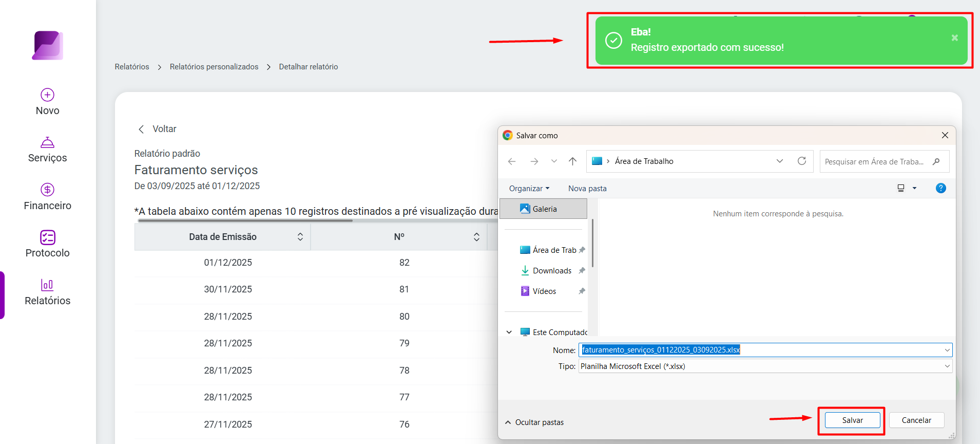Select number cell 77
Viewport: 980px width, 444px height.
[x=405, y=397]
